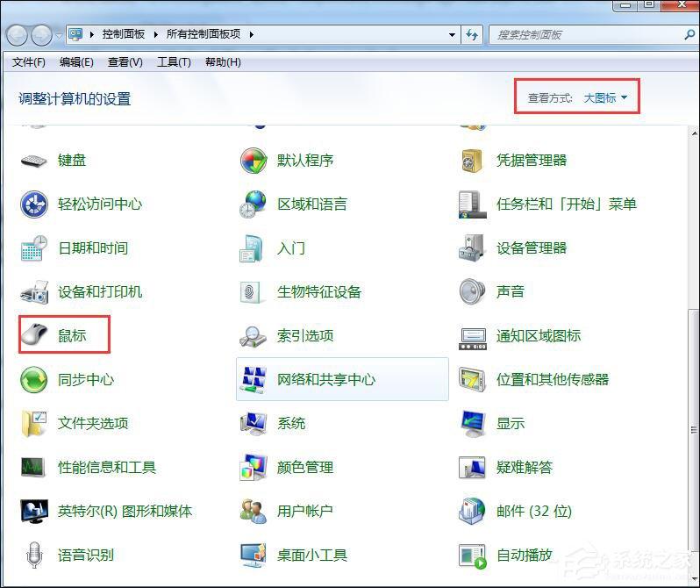The width and height of the screenshot is (700, 588).
Task: Expand the arrow after 所有控制面板项 breadcrumb
Action: (252, 34)
